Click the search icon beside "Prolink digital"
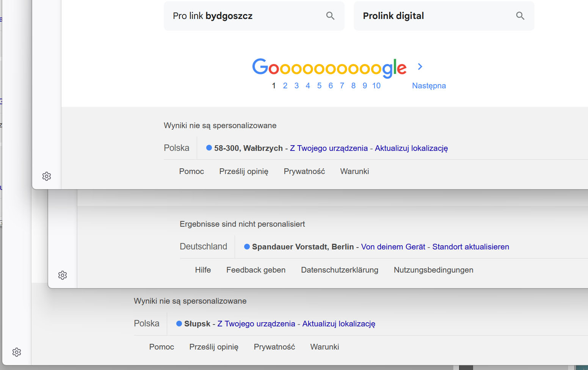 (520, 16)
